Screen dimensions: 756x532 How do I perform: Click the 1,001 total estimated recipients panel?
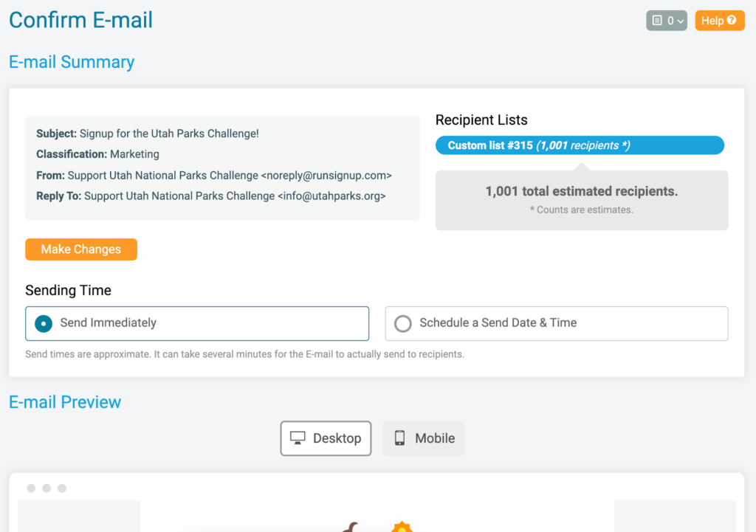click(x=582, y=200)
